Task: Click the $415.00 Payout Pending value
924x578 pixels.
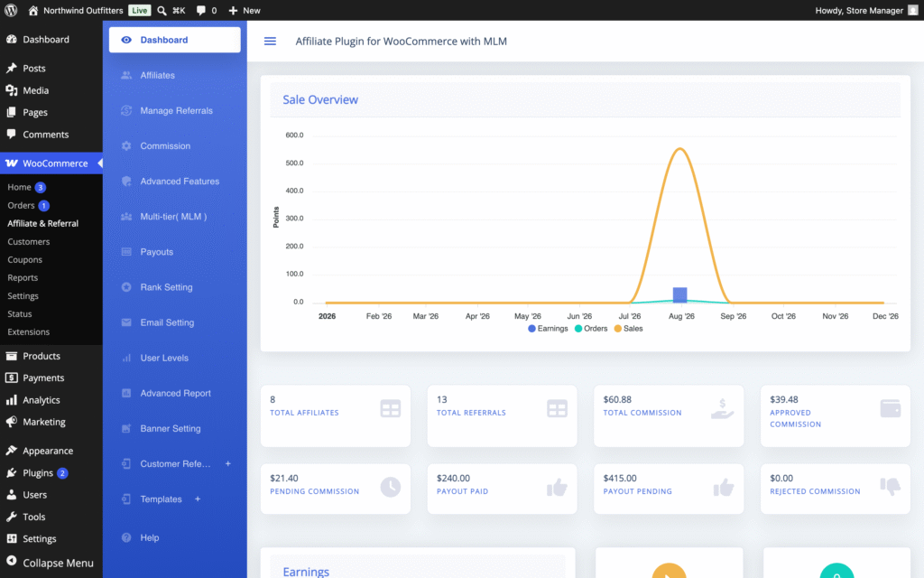Action: coord(620,479)
